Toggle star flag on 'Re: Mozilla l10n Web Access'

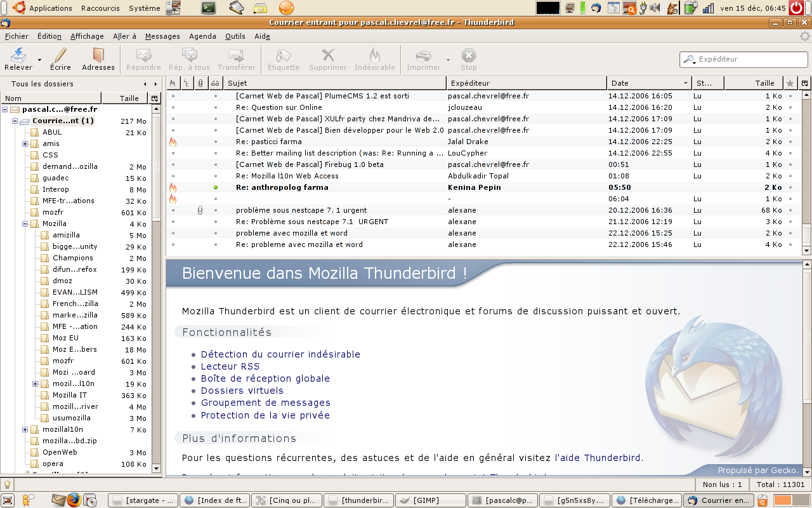point(790,176)
